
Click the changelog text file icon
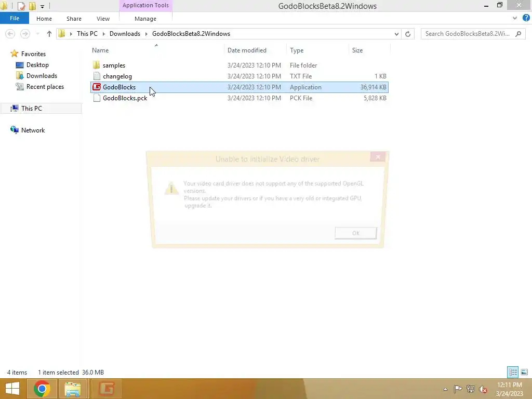97,76
